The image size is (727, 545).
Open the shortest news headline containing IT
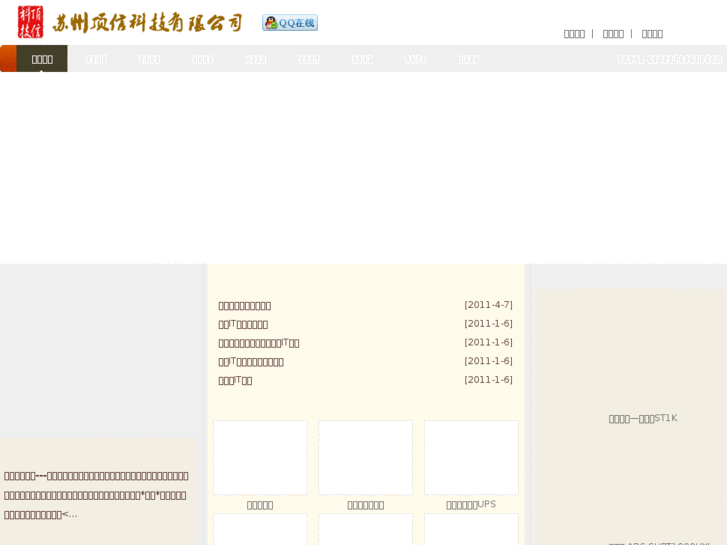point(235,380)
